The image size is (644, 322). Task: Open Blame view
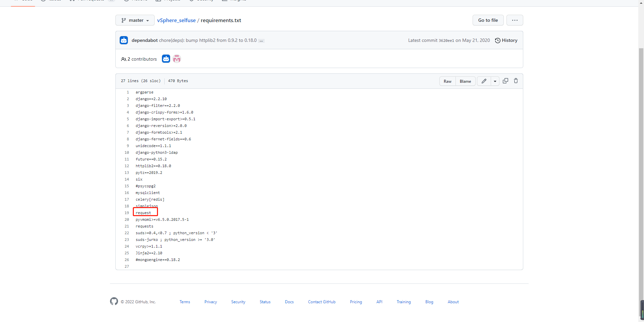(465, 81)
